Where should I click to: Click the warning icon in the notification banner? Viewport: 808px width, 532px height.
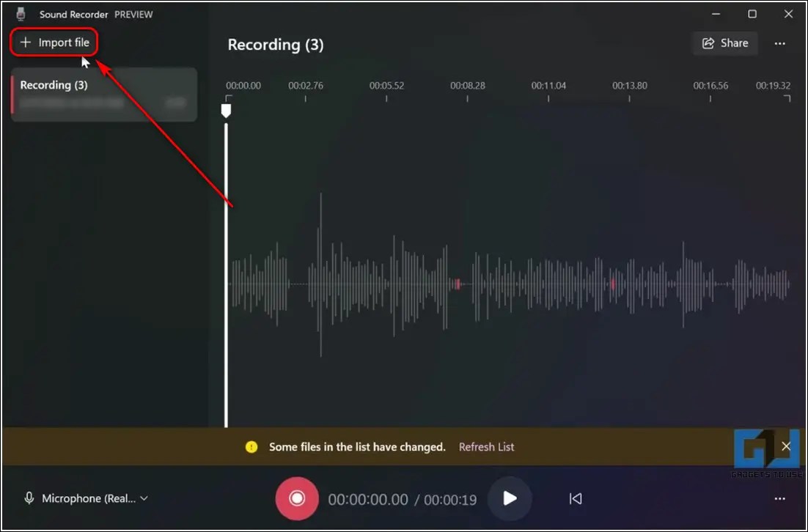(251, 446)
